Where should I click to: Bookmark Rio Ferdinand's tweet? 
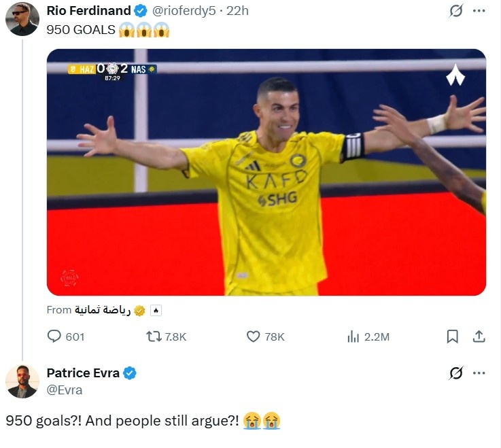pos(452,337)
